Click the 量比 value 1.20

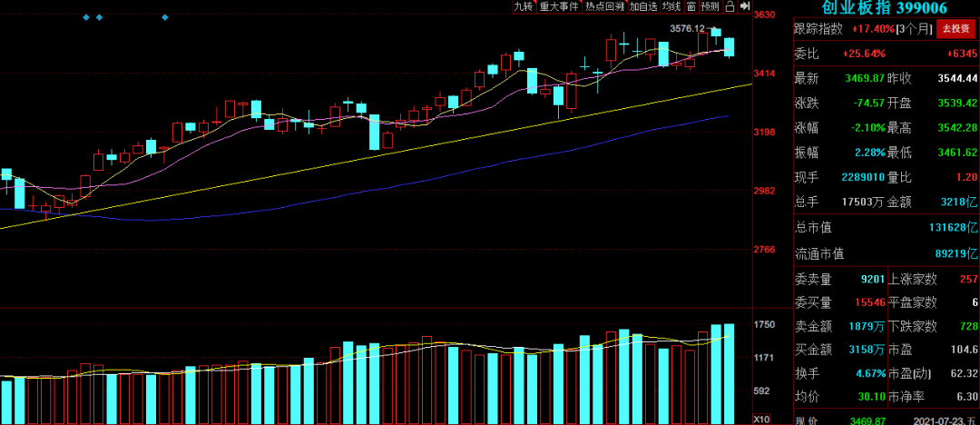(x=967, y=177)
